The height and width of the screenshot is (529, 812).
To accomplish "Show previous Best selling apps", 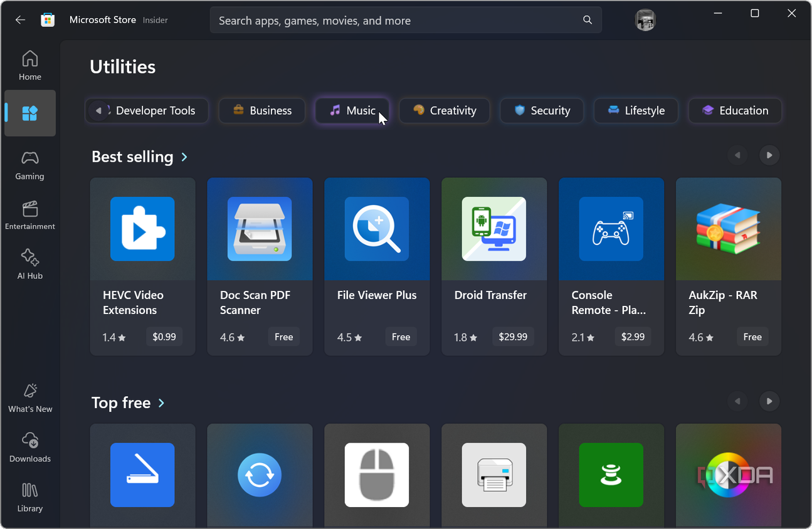I will (x=737, y=155).
